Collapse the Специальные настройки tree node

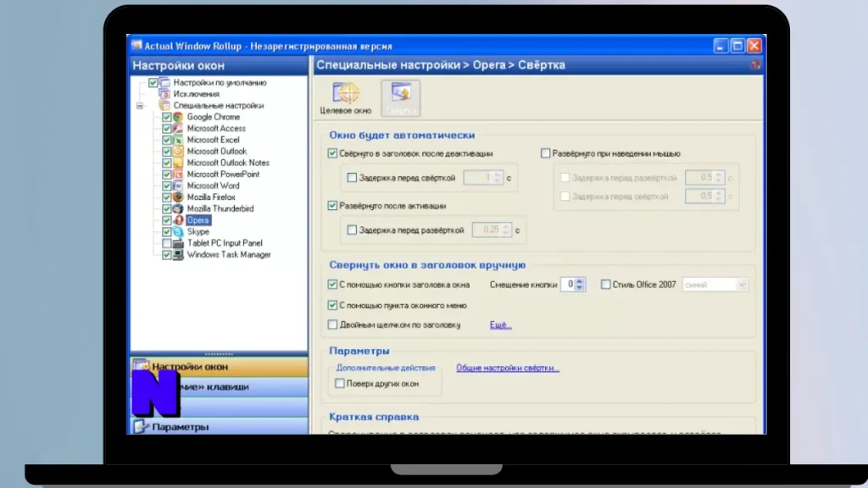(x=140, y=105)
